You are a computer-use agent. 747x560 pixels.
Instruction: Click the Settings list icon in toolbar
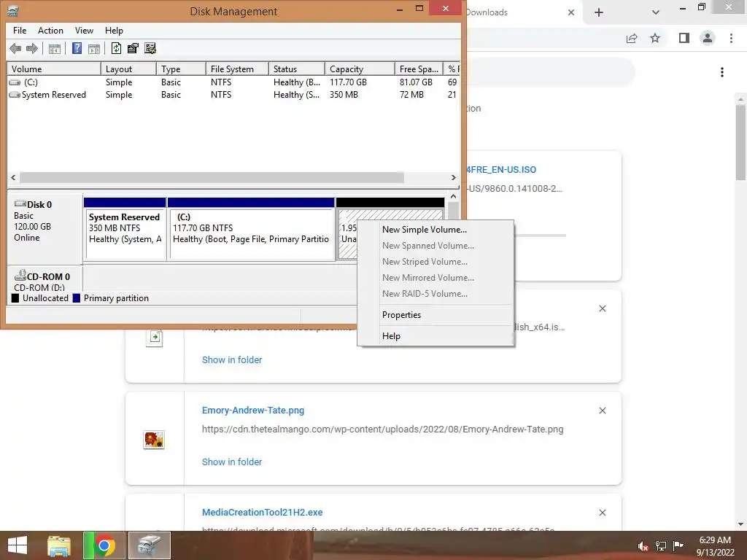pos(150,48)
